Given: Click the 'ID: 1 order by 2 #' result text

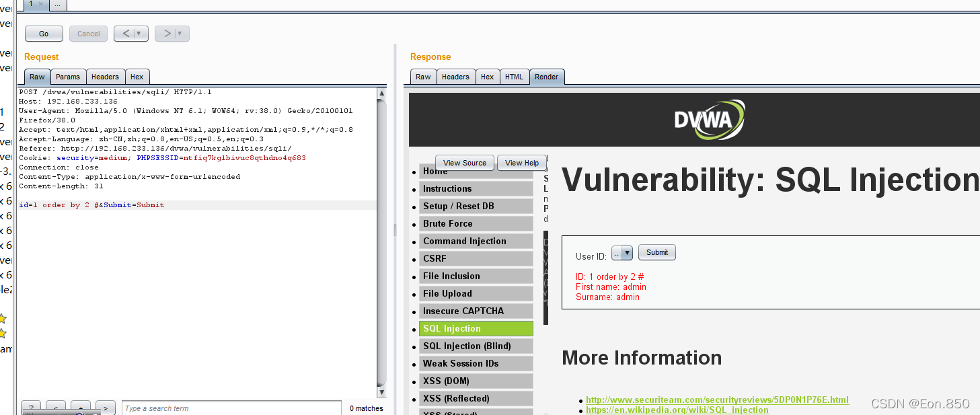Looking at the screenshot, I should coord(610,276).
